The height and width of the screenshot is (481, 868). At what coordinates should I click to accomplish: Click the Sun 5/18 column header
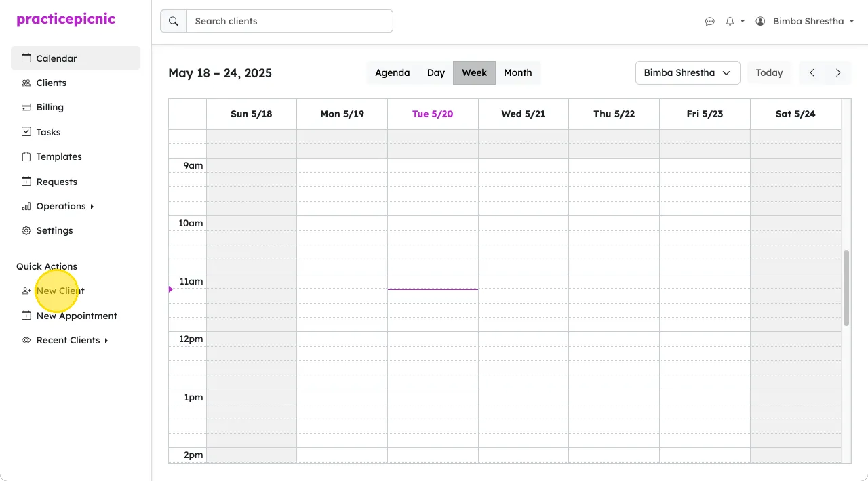pos(252,114)
